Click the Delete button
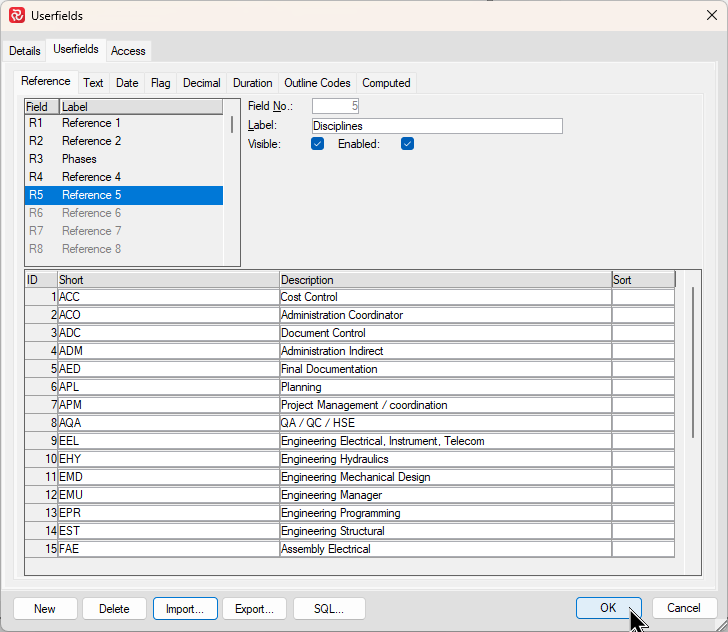 pyautogui.click(x=114, y=608)
